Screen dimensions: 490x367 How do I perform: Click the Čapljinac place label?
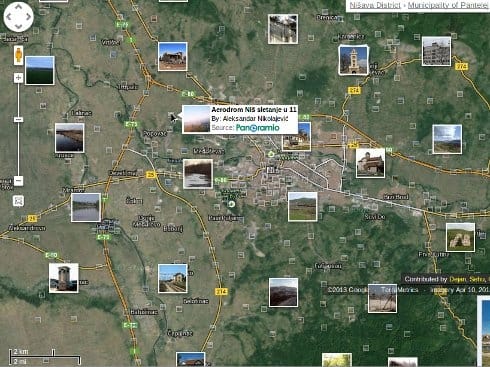point(180,333)
